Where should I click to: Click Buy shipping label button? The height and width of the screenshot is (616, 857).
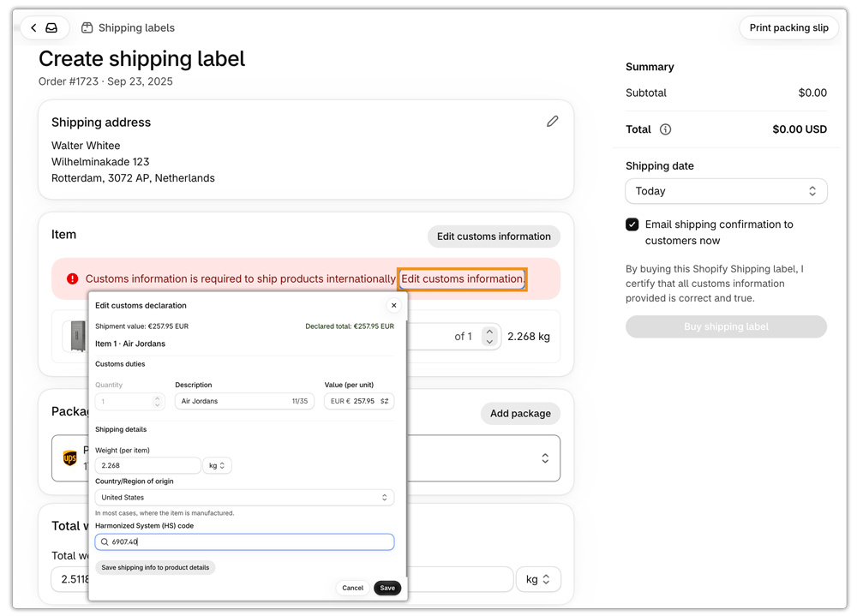tap(726, 327)
